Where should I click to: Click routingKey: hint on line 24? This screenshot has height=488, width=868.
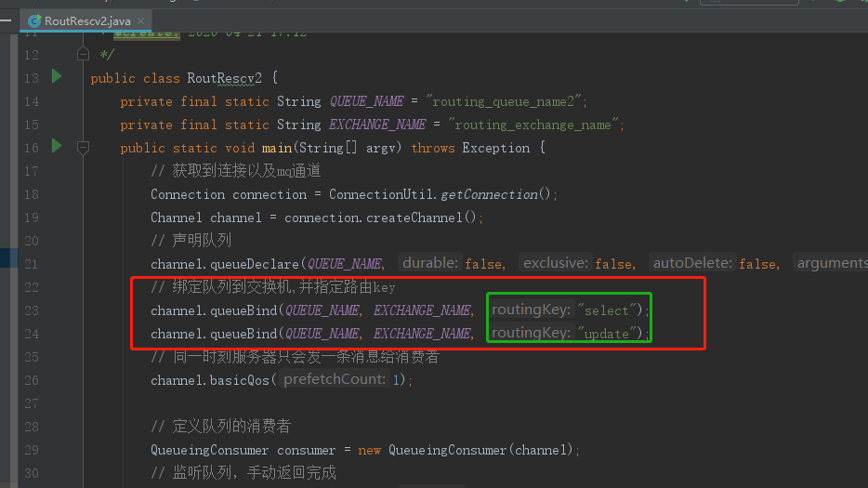coord(532,333)
